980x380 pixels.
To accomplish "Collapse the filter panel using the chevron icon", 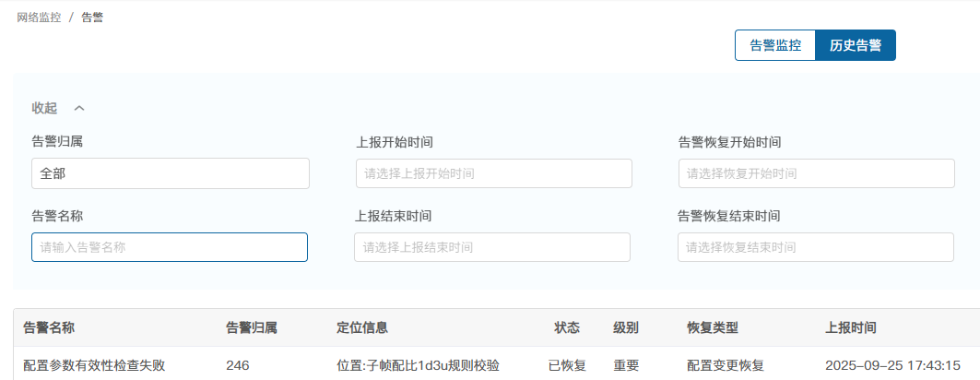I will coord(79,108).
